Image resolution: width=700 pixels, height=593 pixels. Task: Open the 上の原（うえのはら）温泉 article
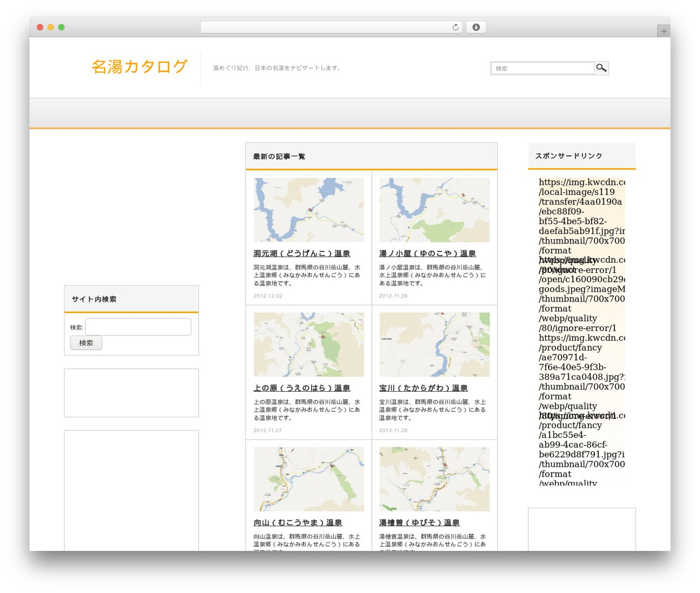point(302,388)
